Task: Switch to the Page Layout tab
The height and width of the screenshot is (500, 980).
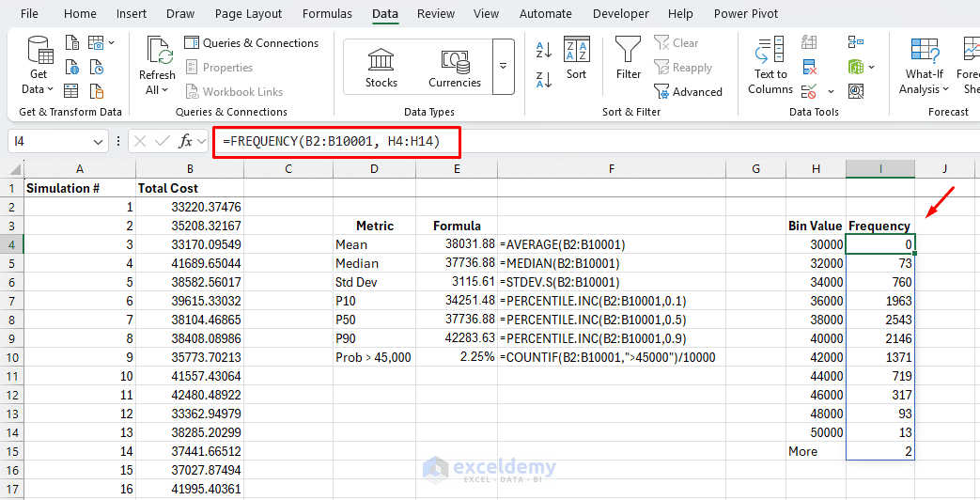Action: coord(248,13)
